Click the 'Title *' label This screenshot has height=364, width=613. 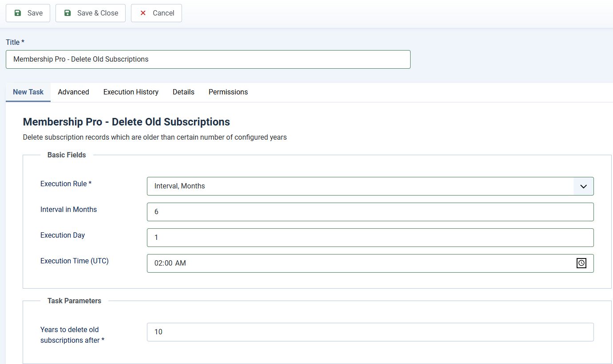[15, 43]
